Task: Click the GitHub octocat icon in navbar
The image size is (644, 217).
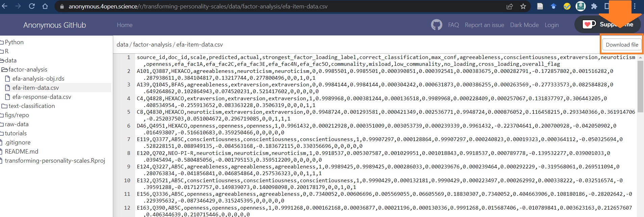Action: click(x=437, y=25)
